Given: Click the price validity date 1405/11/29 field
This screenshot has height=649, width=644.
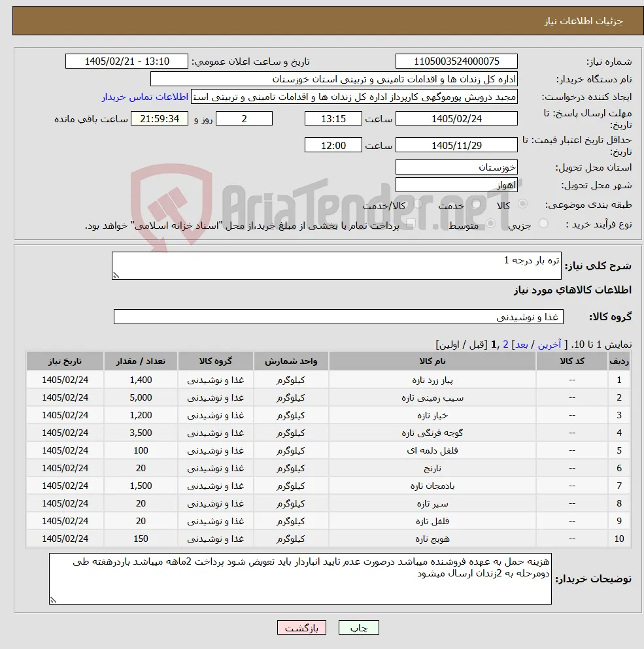Looking at the screenshot, I should 456,145.
